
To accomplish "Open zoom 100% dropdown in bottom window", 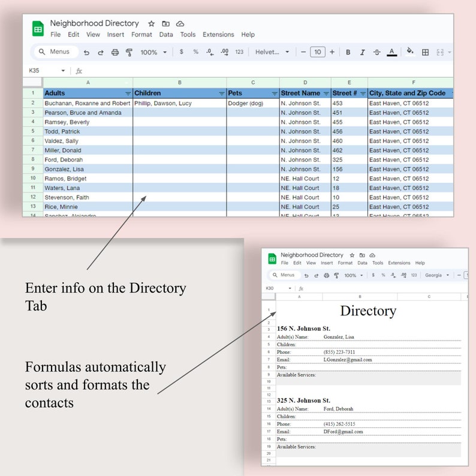I will [x=353, y=275].
